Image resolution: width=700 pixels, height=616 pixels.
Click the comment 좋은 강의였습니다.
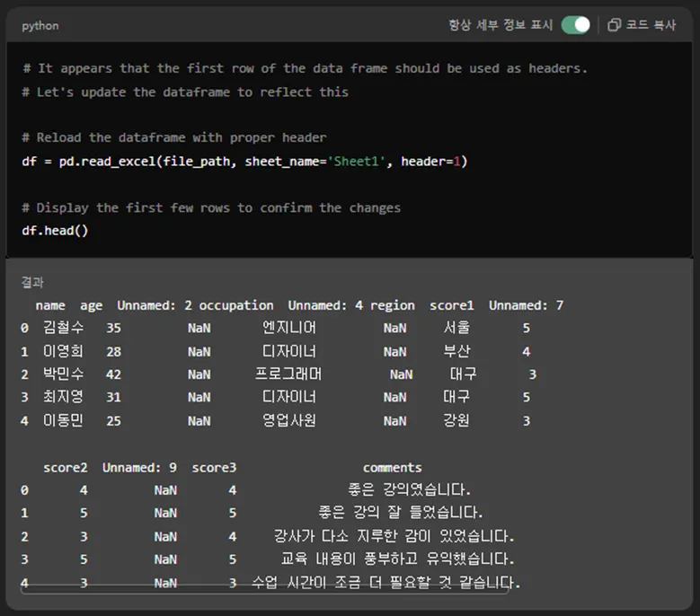click(x=409, y=490)
